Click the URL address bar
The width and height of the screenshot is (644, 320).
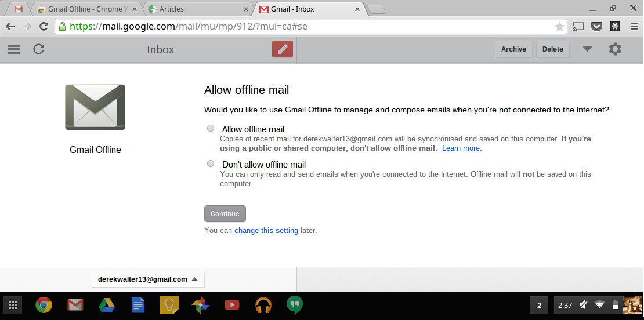coord(307,26)
